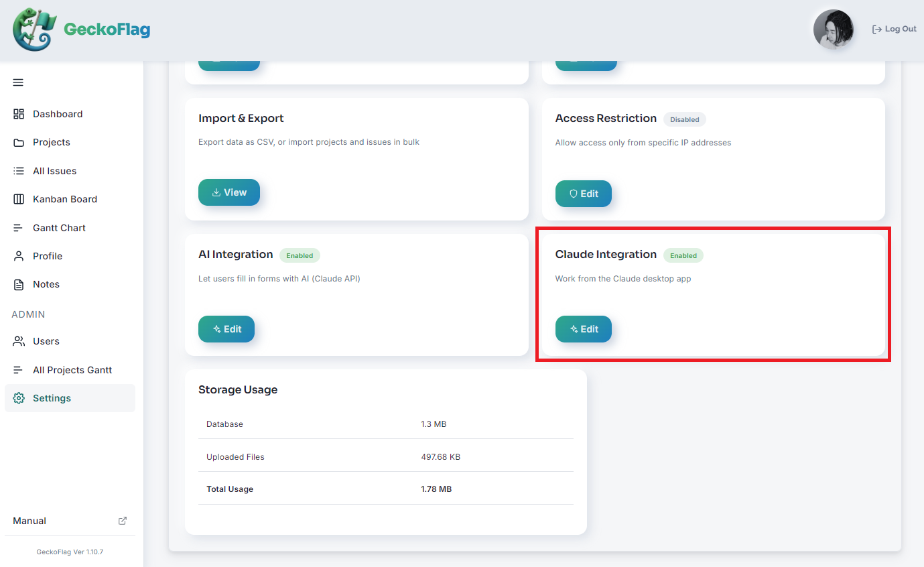Open Dashboard from the sidebar
The width and height of the screenshot is (924, 567).
(x=70, y=114)
